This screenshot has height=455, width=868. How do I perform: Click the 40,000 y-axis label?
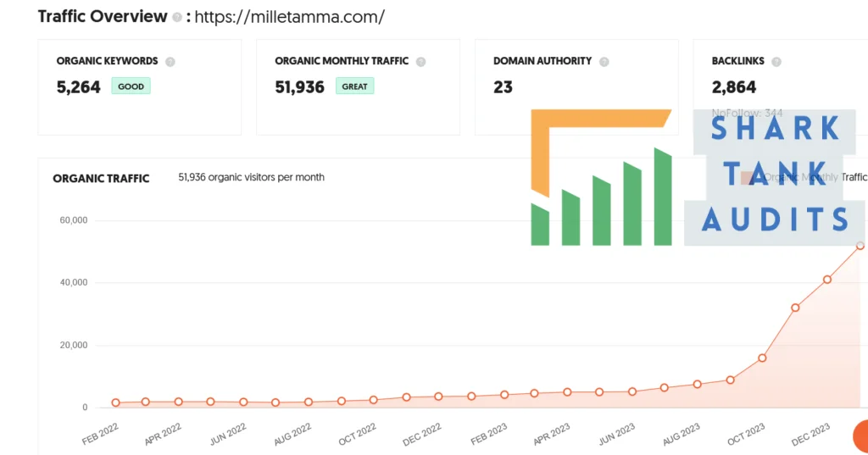point(74,282)
